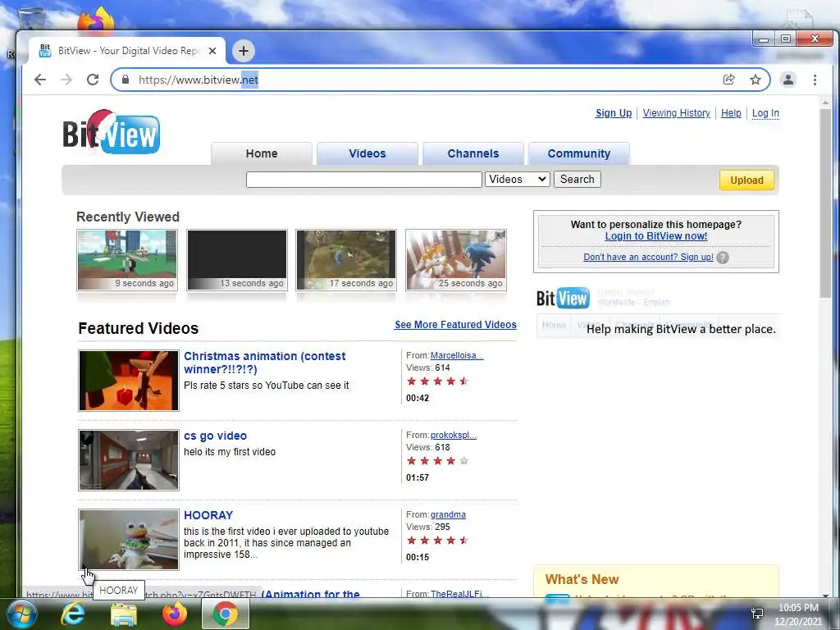Image resolution: width=840 pixels, height=630 pixels.
Task: Open the Christmas animation video thumbnail
Action: [x=129, y=381]
